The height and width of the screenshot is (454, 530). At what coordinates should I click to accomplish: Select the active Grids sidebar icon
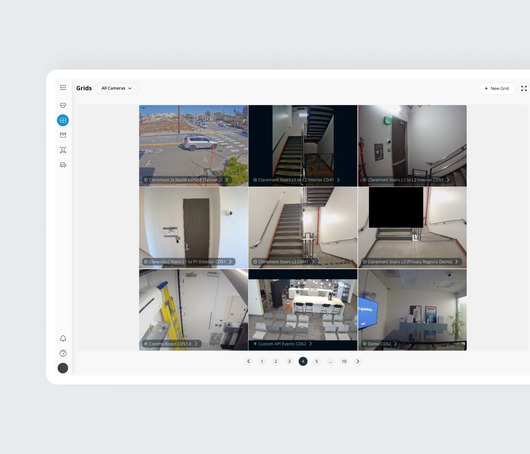pyautogui.click(x=63, y=120)
